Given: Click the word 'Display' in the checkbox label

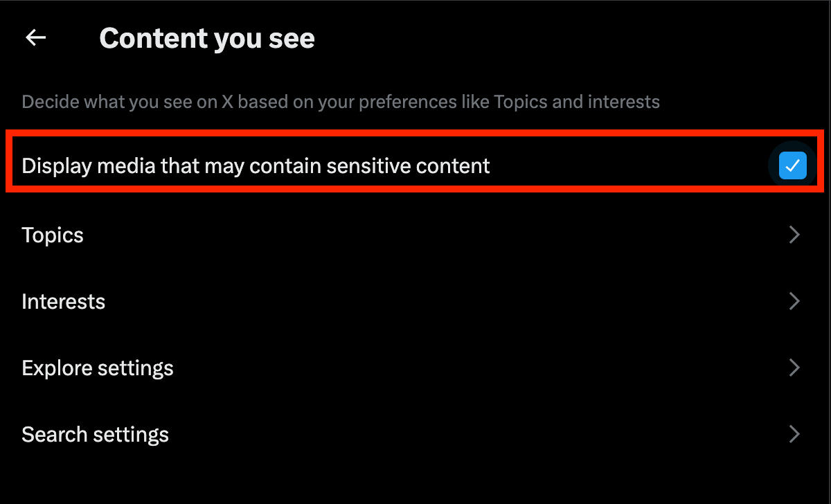Looking at the screenshot, I should point(56,166).
